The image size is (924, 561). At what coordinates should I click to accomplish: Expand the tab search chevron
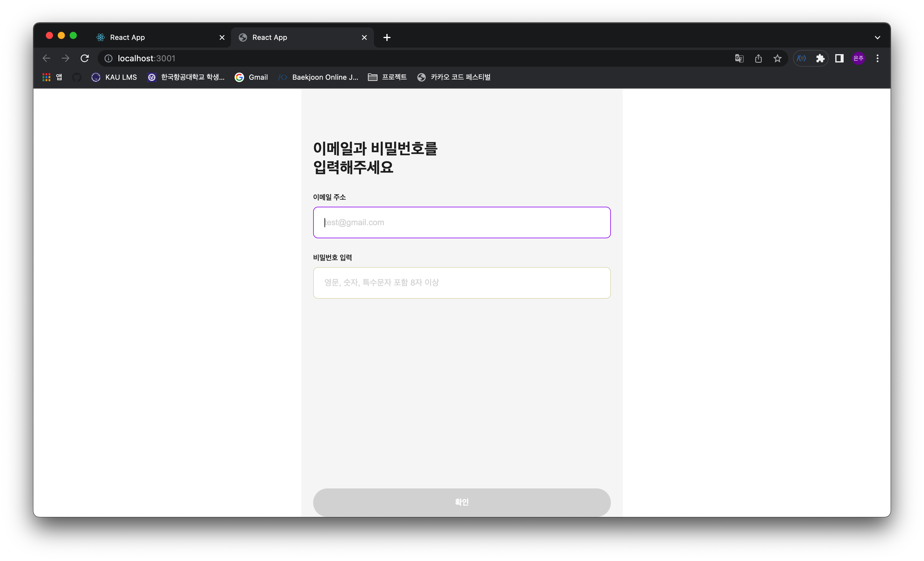click(878, 37)
